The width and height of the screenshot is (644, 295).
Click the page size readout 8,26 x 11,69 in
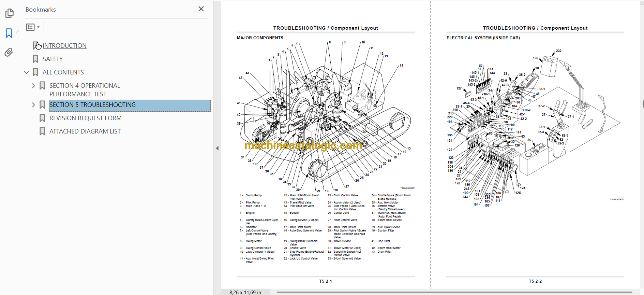tap(245, 292)
